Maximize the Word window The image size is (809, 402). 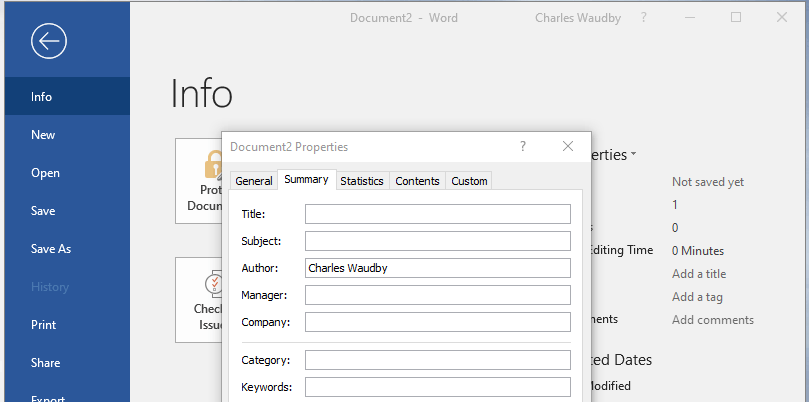coord(736,18)
